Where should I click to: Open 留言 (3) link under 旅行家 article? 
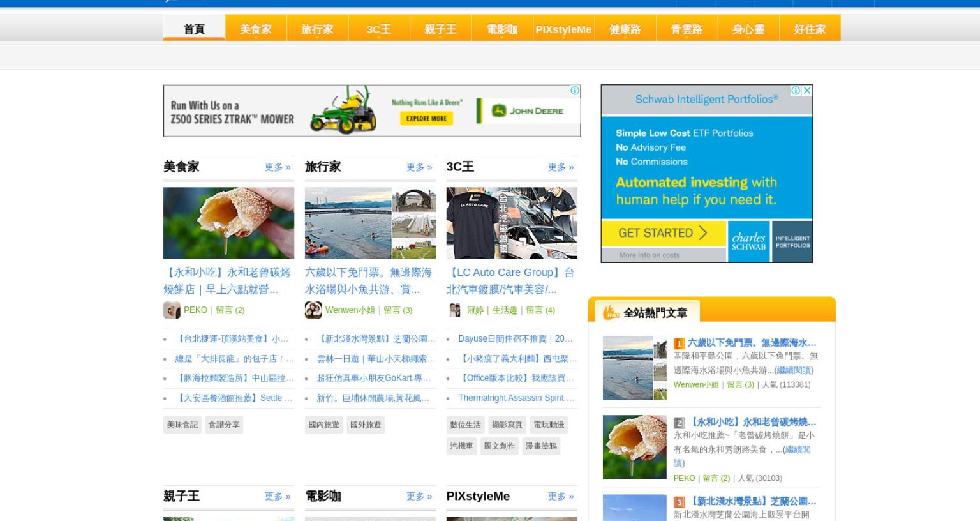[398, 310]
